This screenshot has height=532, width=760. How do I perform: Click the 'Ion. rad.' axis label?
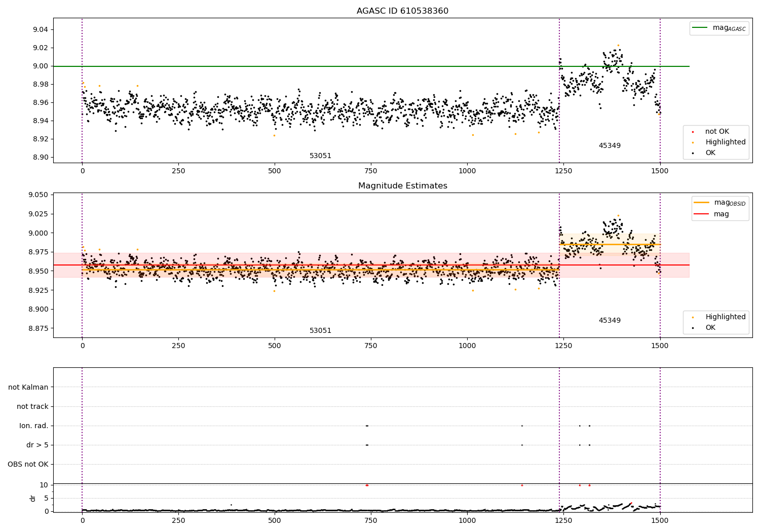34,426
